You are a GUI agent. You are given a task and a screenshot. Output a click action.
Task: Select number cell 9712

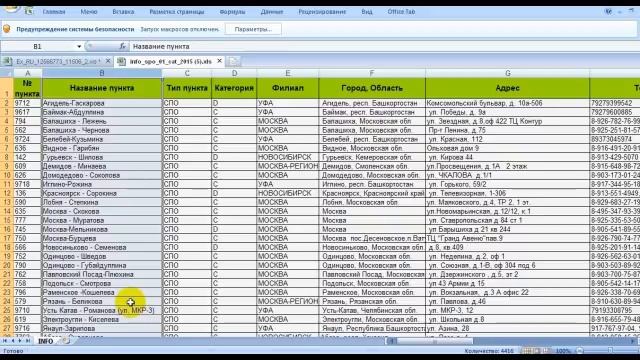click(28, 103)
